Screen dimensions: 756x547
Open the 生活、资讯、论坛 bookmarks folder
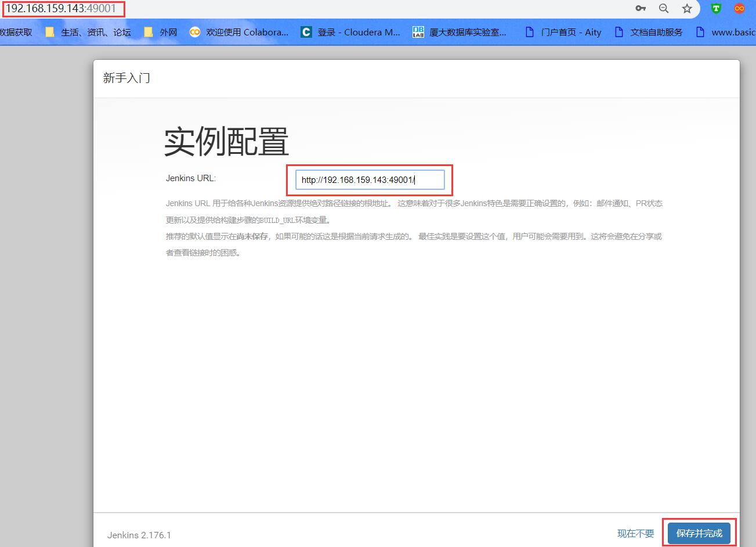pos(88,32)
